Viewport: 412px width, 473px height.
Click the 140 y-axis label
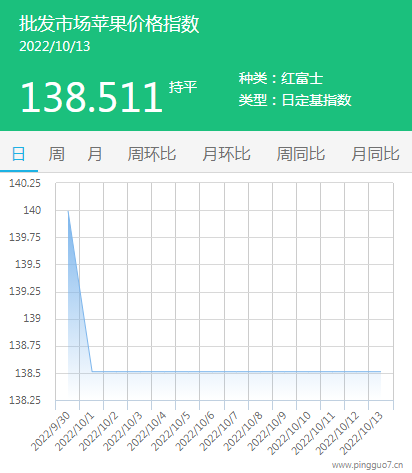click(x=32, y=210)
